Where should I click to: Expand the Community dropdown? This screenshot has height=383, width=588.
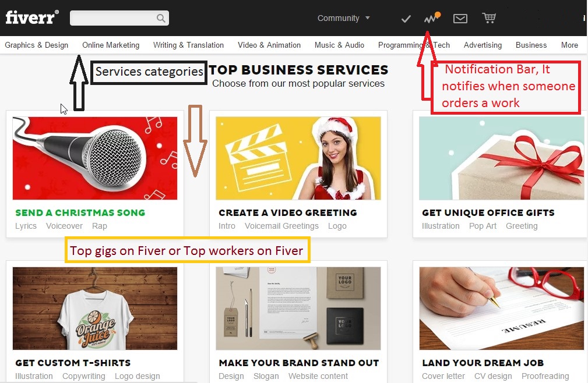(x=343, y=18)
